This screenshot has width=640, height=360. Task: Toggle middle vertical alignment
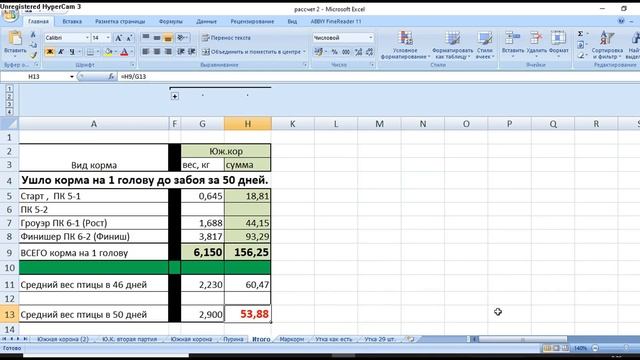pyautogui.click(x=157, y=38)
